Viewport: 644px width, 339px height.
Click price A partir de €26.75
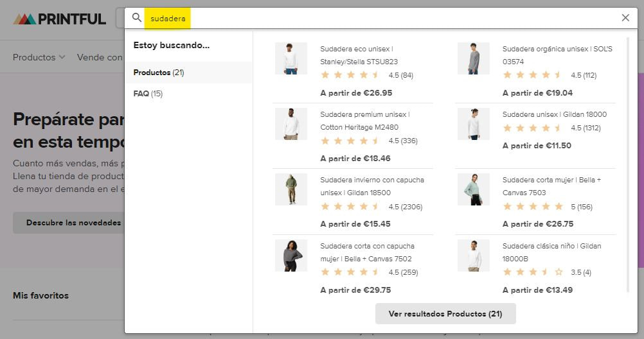[538, 224]
